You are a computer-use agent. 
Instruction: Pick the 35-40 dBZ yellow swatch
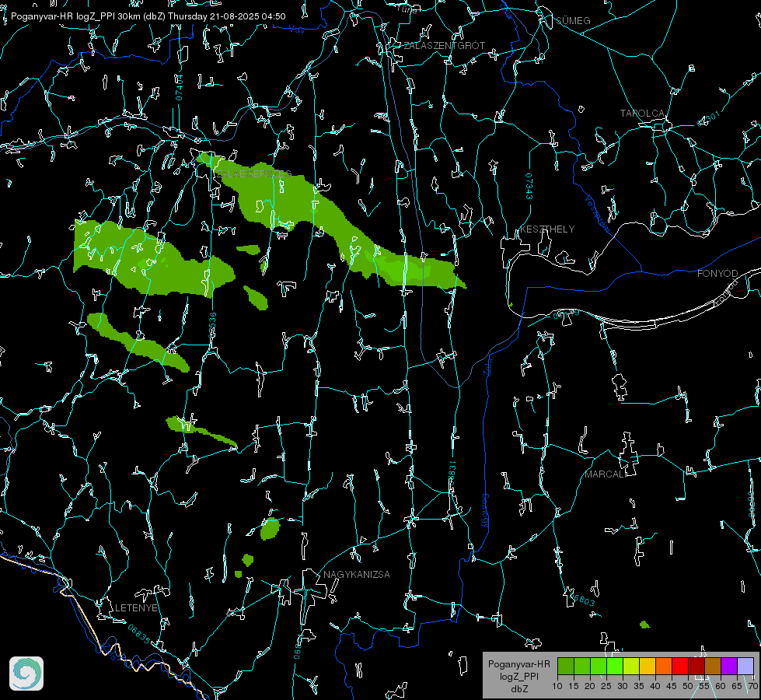[x=648, y=666]
